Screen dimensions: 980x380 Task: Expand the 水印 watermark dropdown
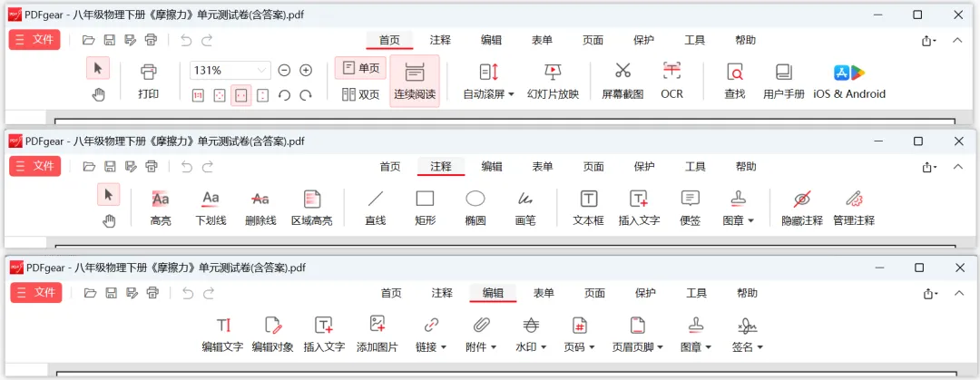click(531, 346)
